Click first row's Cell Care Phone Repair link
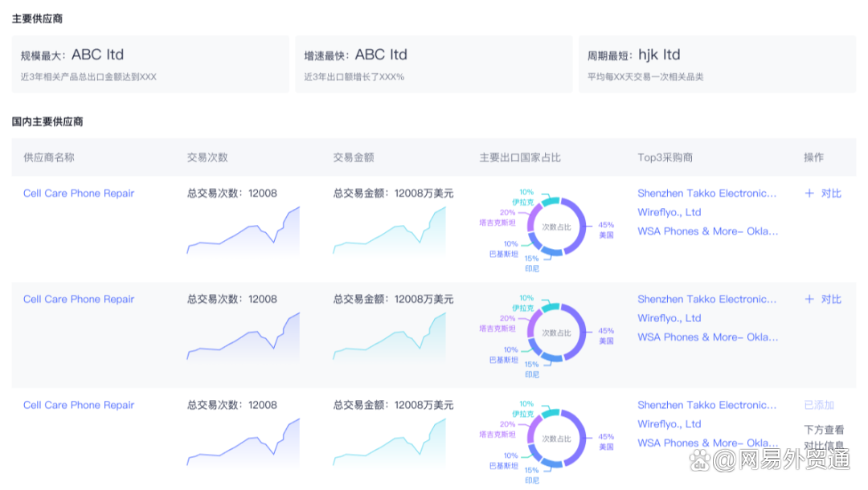This screenshot has height=490, width=868. [x=79, y=194]
